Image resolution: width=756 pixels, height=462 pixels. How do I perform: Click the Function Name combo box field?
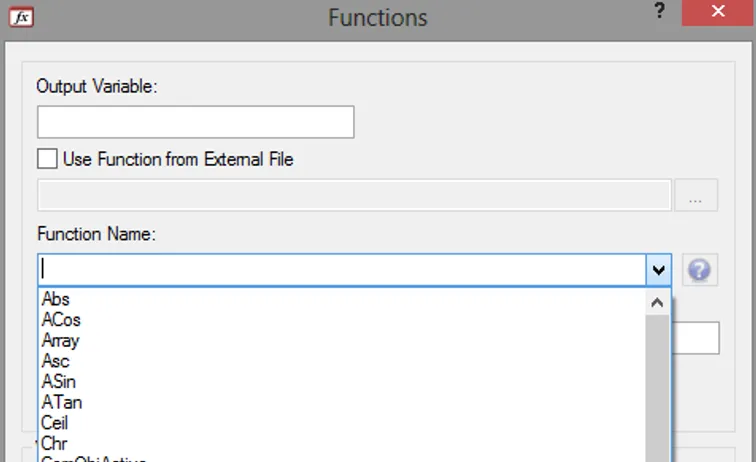click(340, 270)
